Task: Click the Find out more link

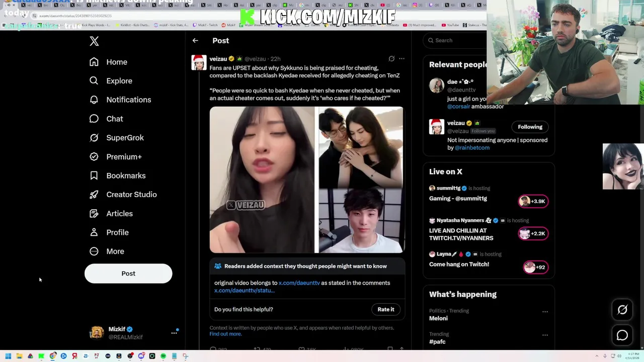Action: [x=225, y=334]
